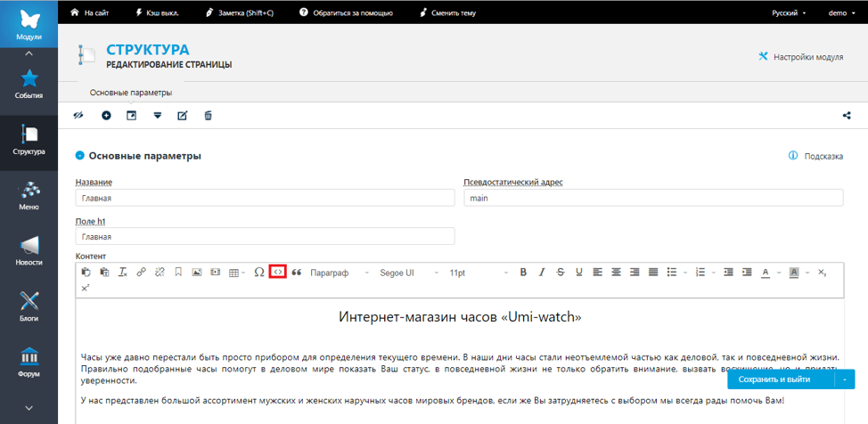The height and width of the screenshot is (424, 868).
Task: Open the Segoe UI font dropdown
Action: tap(409, 273)
